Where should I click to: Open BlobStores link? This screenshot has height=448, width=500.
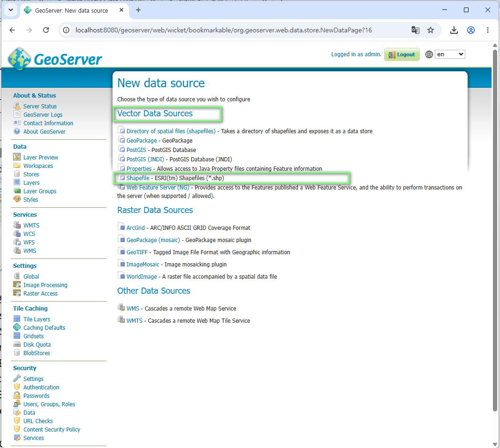click(x=37, y=353)
